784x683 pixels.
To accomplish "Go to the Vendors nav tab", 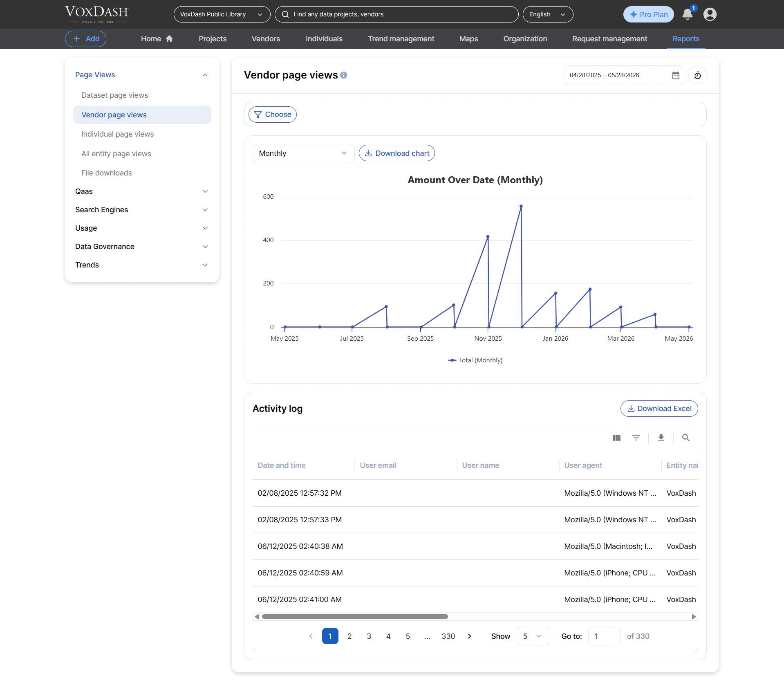I will (x=266, y=39).
